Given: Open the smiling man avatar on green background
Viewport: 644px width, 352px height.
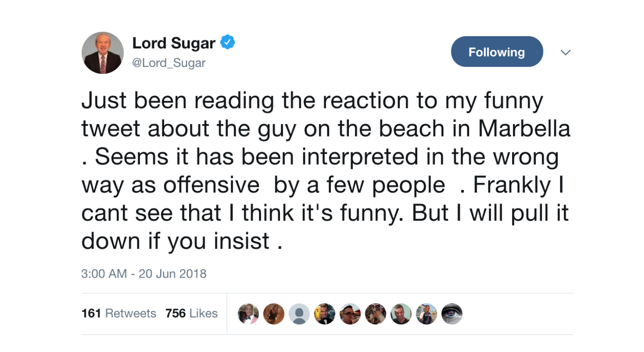Looking at the screenshot, I should tap(401, 314).
